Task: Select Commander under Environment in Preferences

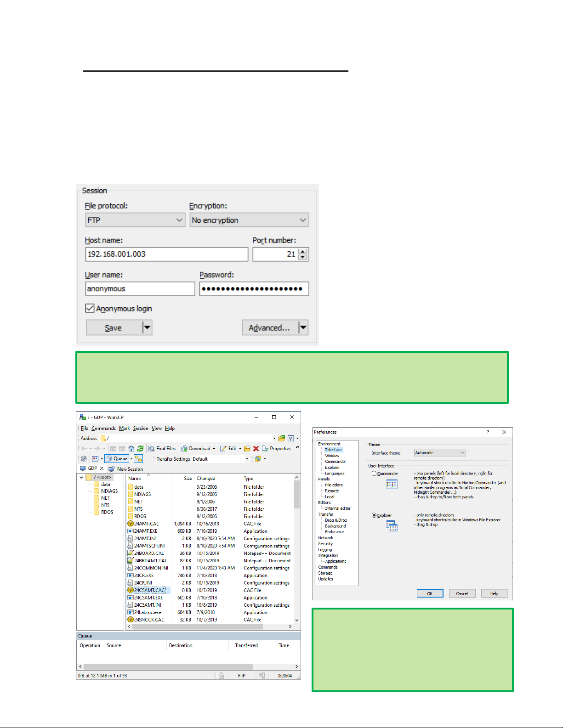Action: click(336, 462)
